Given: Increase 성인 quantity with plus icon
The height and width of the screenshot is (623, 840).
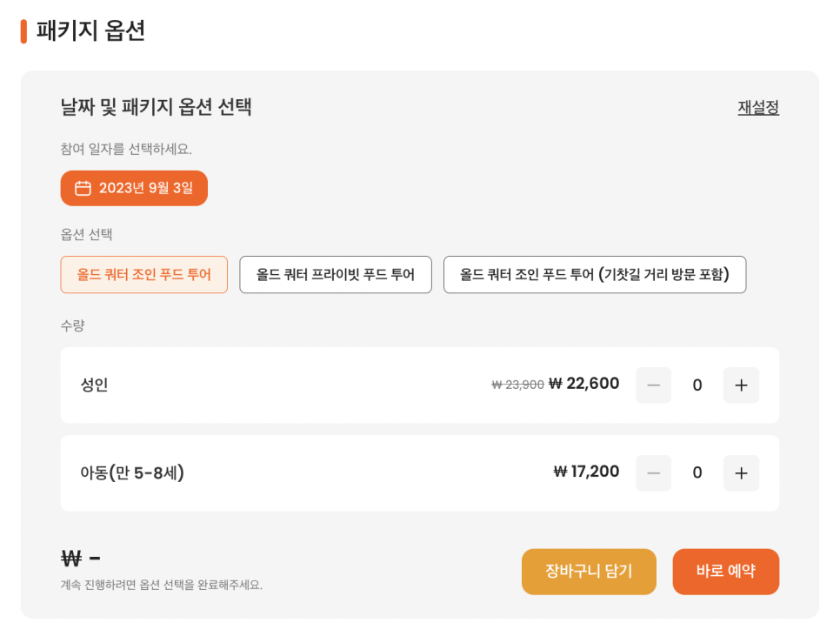Looking at the screenshot, I should 741,385.
